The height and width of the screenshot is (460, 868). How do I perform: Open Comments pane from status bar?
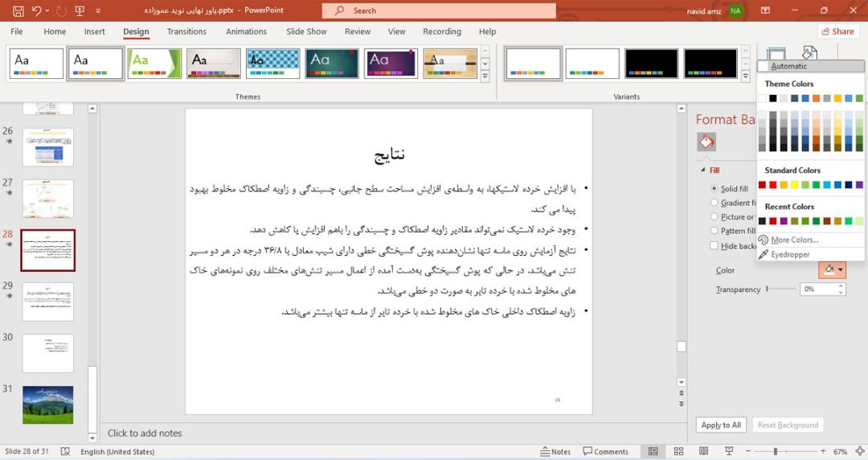pyautogui.click(x=606, y=452)
